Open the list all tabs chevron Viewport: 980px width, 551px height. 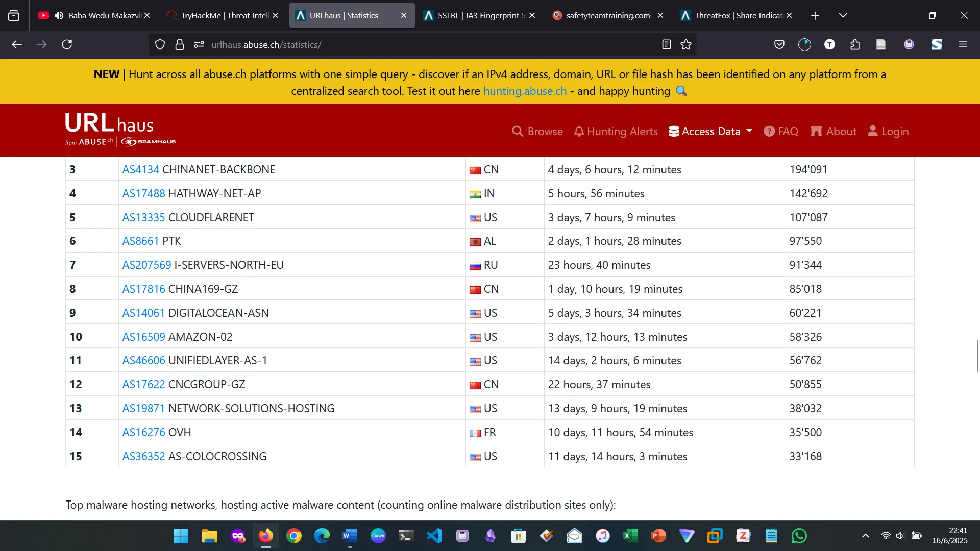coord(843,15)
